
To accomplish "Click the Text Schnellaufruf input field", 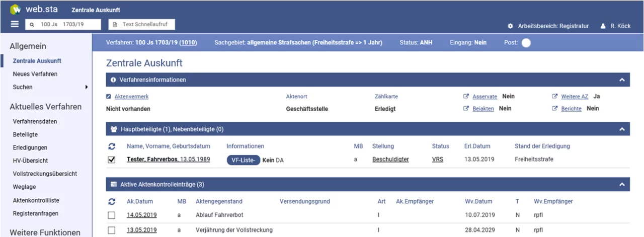I will [142, 24].
